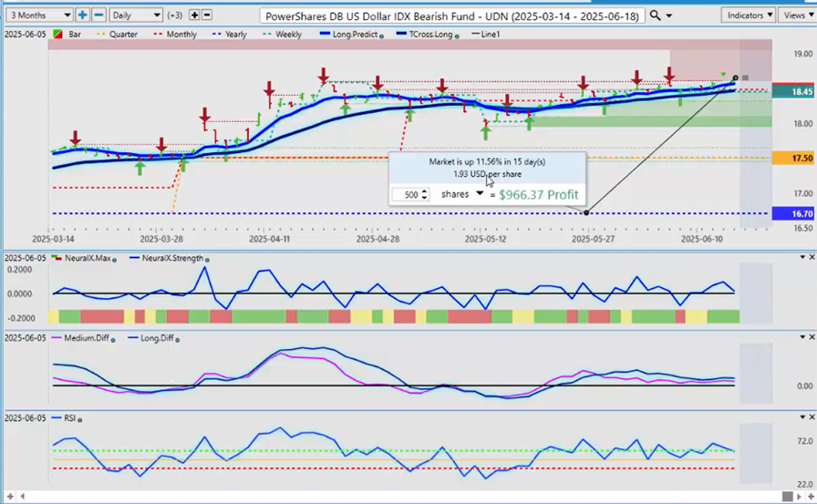The height and width of the screenshot is (504, 817).
Task: Click the 2025-04-11 date axis label
Action: pyautogui.click(x=269, y=239)
